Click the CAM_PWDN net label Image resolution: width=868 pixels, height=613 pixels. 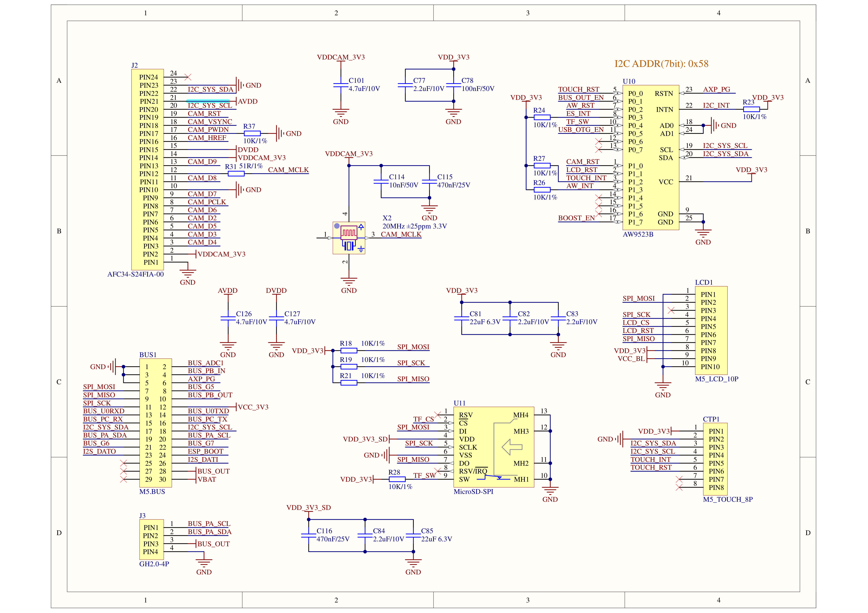[208, 130]
